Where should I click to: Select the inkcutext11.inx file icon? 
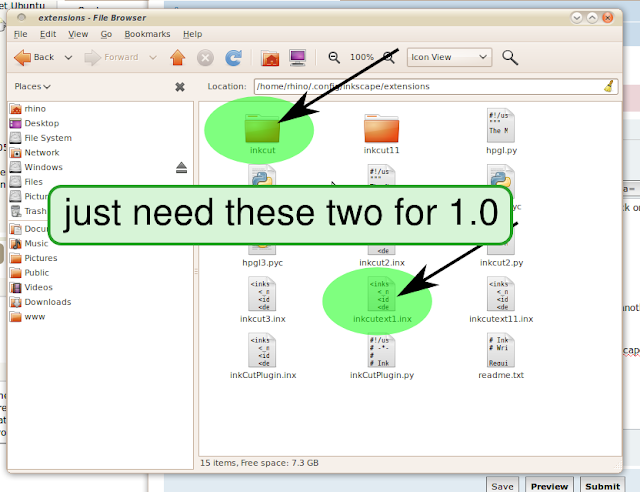tap(501, 294)
